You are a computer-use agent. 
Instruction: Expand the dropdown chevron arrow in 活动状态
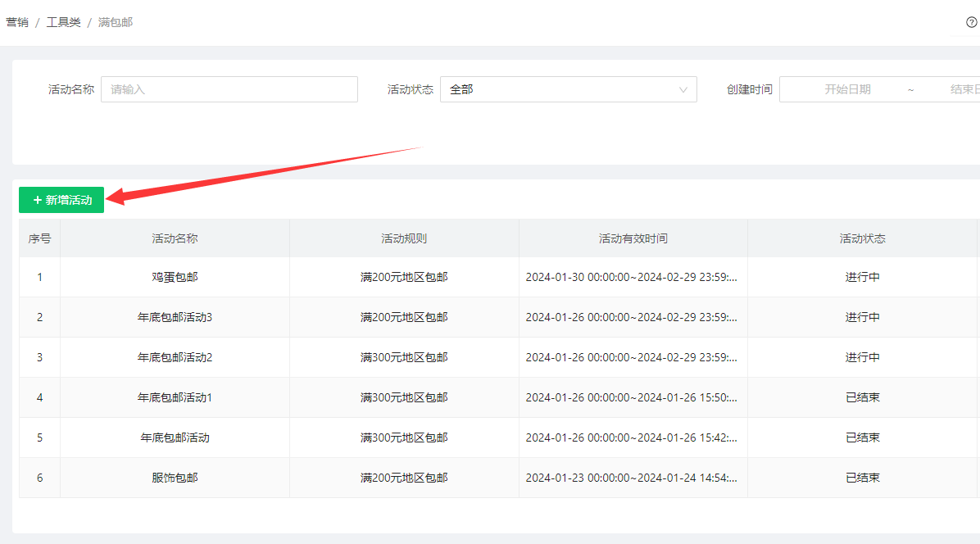683,89
